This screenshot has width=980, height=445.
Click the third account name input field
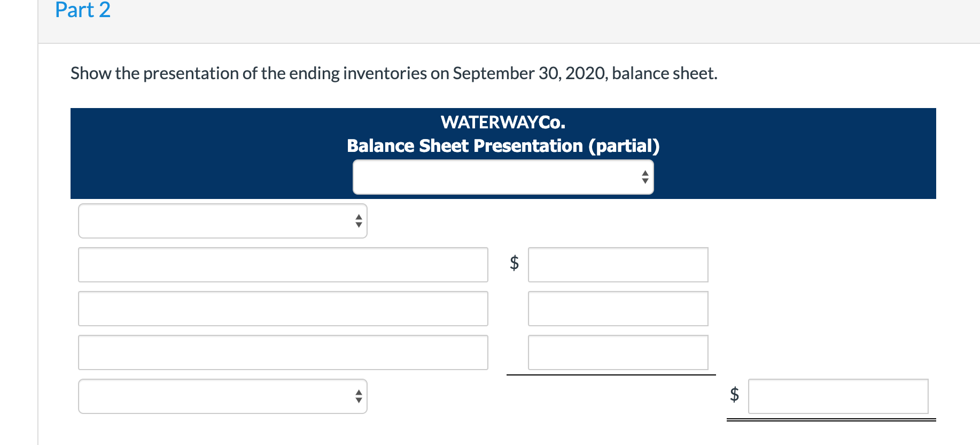coord(283,352)
